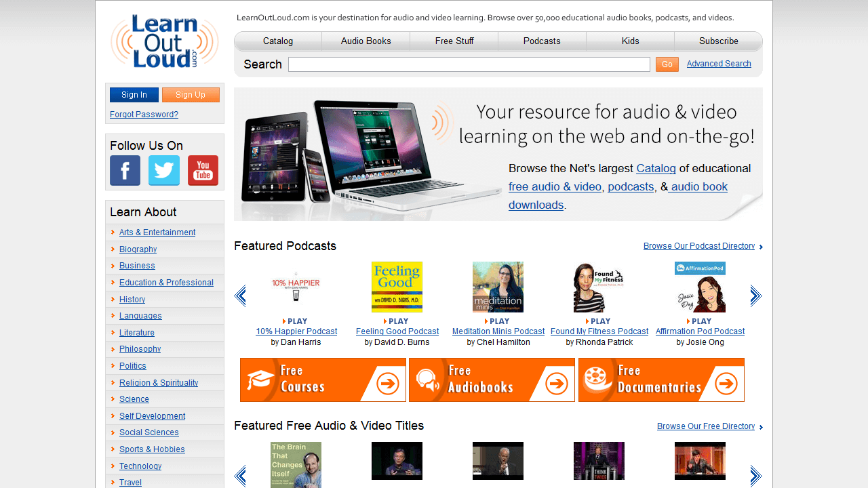Screen dimensions: 868x488
Task: Click the LearnOutLoud.com logo
Action: click(165, 42)
